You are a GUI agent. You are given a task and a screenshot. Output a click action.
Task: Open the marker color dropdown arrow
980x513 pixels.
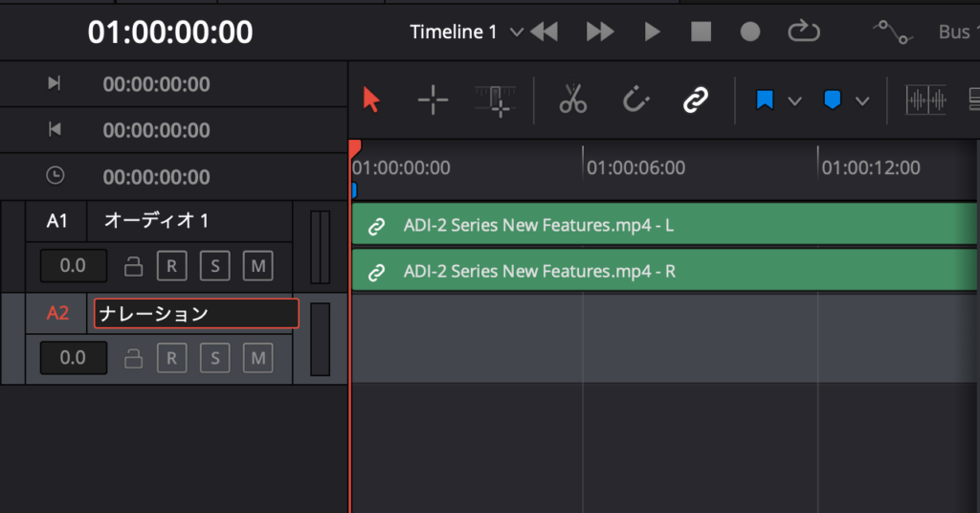pos(862,100)
